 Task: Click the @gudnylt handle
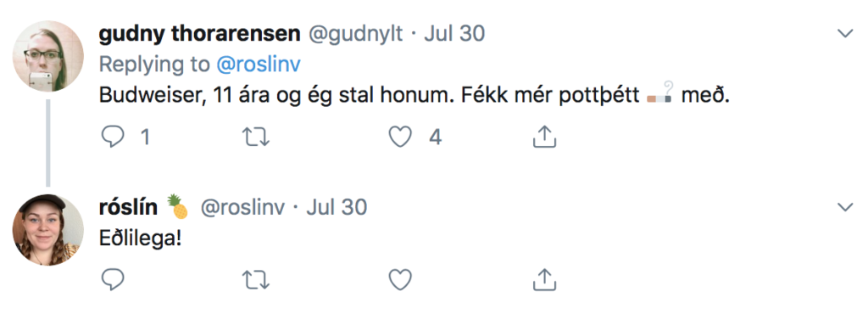pyautogui.click(x=355, y=34)
